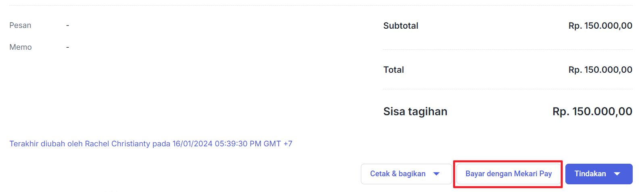Click the dashed divider below Subtotal
The height and width of the screenshot is (192, 644).
click(508, 49)
